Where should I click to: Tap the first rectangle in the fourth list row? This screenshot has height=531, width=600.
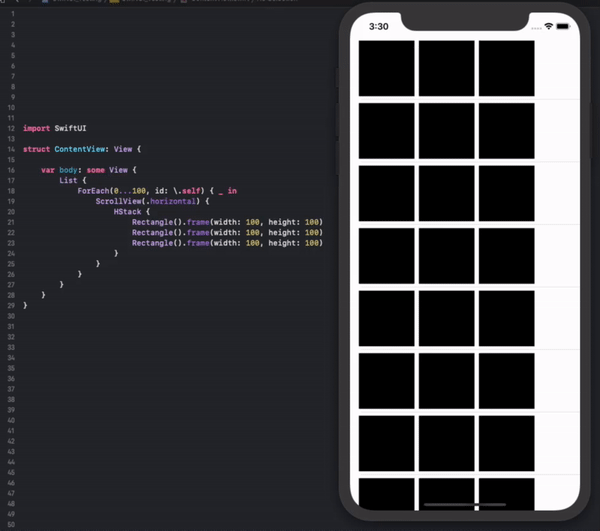pos(386,256)
